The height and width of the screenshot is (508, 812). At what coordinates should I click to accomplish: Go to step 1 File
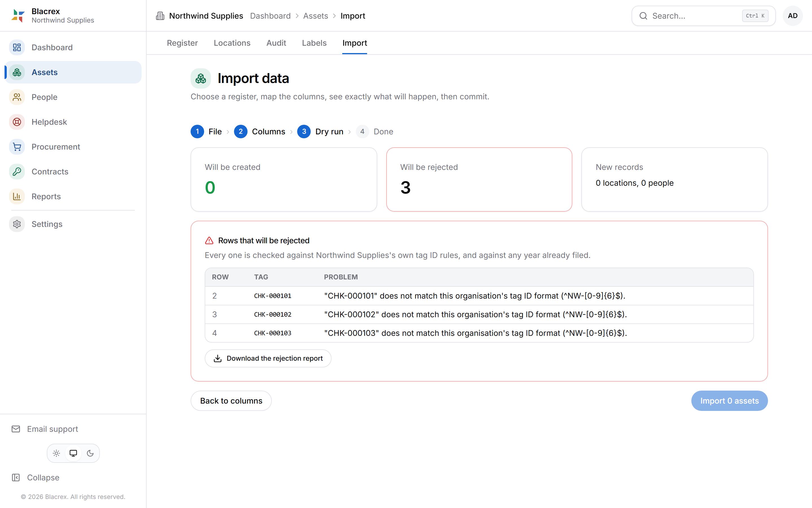pos(206,131)
